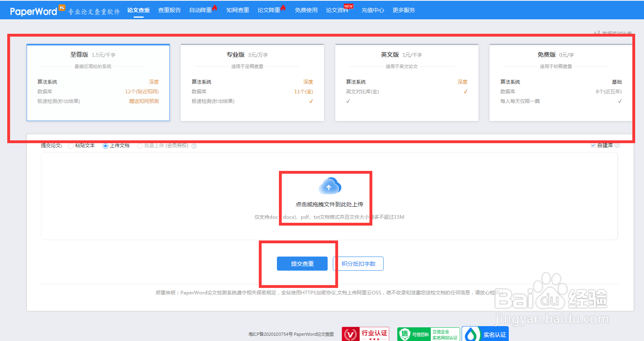The image size is (644, 341).
Task: Open 论文资料 with NEW badge
Action: 337,10
